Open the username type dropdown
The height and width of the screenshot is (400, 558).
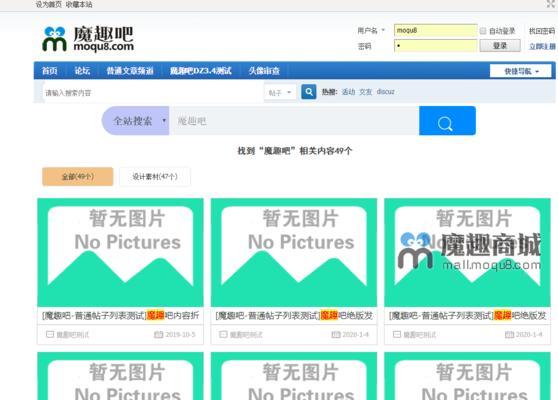[371, 30]
